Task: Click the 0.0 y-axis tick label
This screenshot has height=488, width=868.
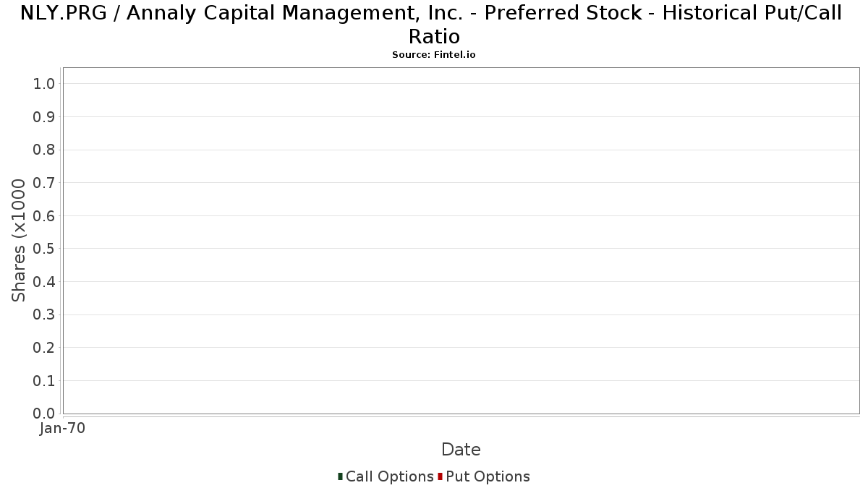Action: pos(44,414)
